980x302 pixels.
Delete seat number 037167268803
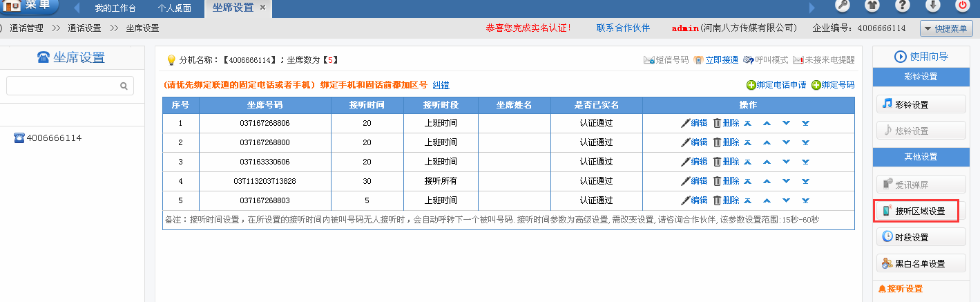pos(726,200)
